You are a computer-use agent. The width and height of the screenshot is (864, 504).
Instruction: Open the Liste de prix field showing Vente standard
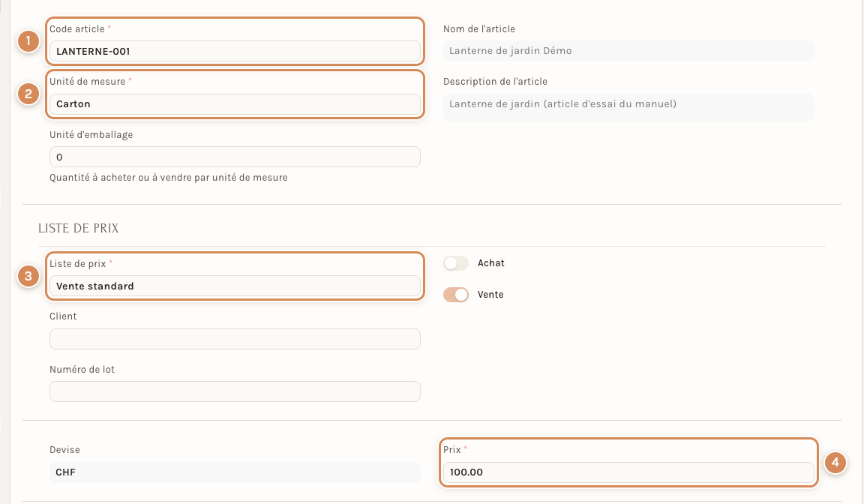(x=235, y=286)
